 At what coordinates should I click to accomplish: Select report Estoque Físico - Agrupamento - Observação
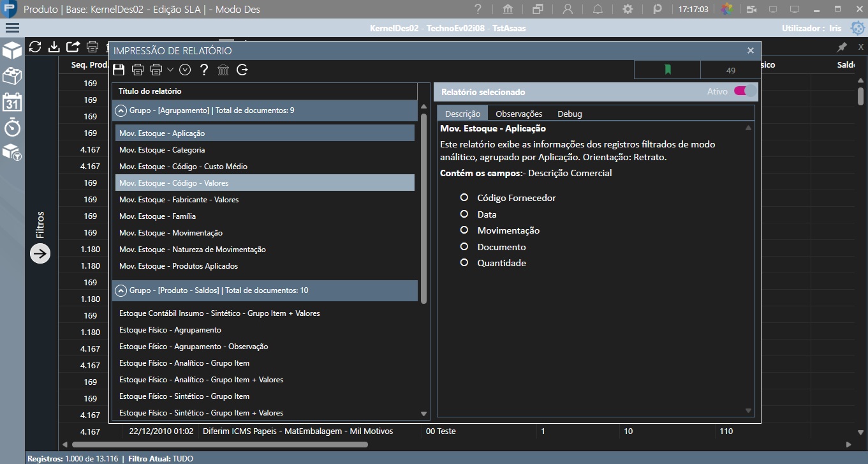pos(265,346)
